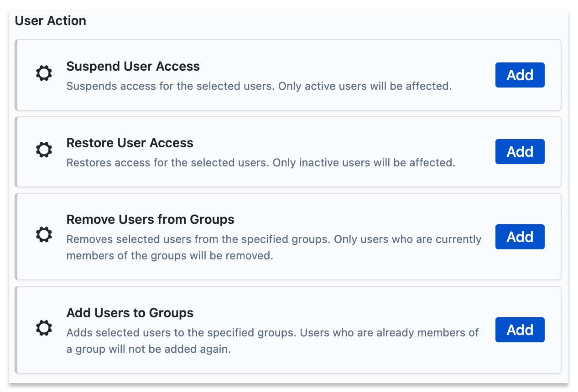The width and height of the screenshot is (578, 392).
Task: Click the User Action section header
Action: click(51, 21)
